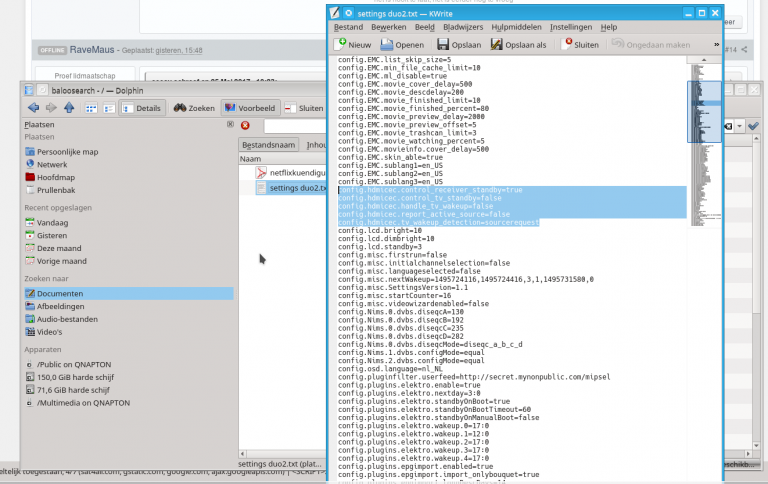Open the Hulpmiddelen menu

tap(517, 27)
